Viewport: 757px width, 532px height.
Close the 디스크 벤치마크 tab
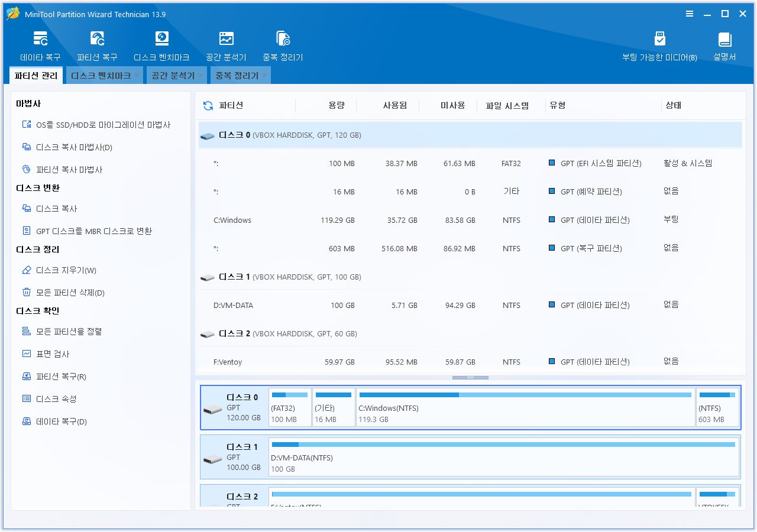137,76
